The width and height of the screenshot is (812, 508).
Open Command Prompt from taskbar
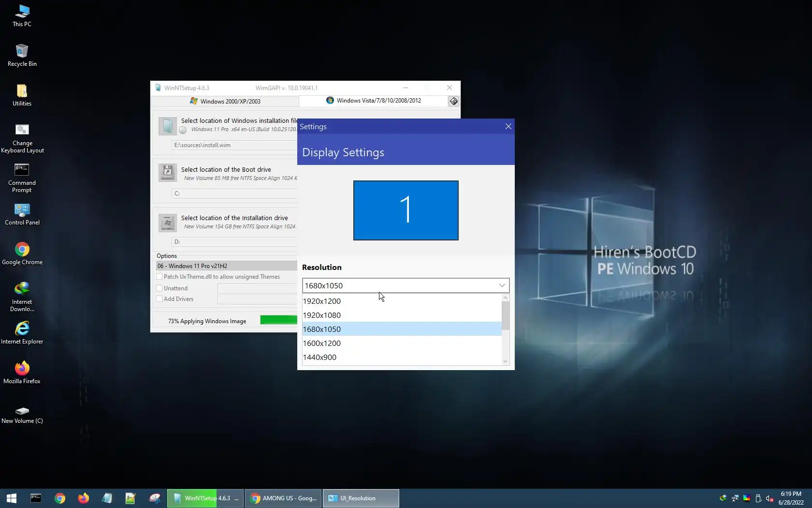coord(36,498)
